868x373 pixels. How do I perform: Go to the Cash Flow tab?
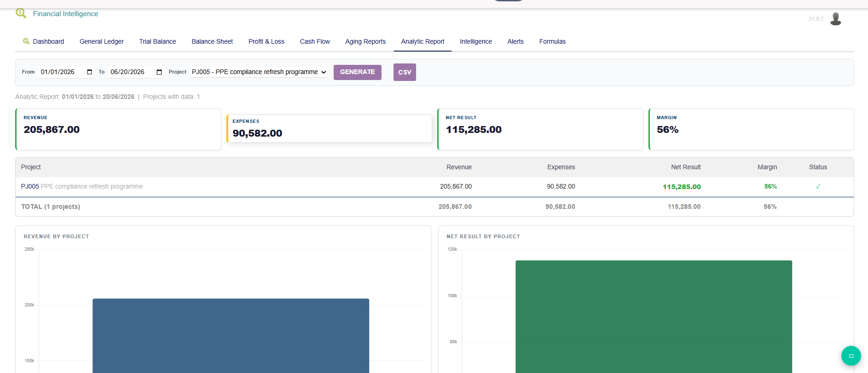click(315, 41)
